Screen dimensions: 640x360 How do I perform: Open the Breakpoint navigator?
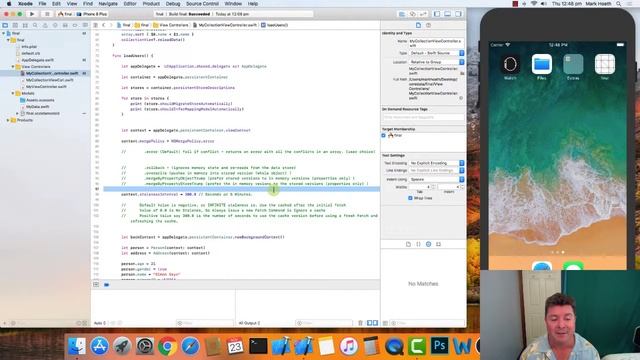coord(75,25)
